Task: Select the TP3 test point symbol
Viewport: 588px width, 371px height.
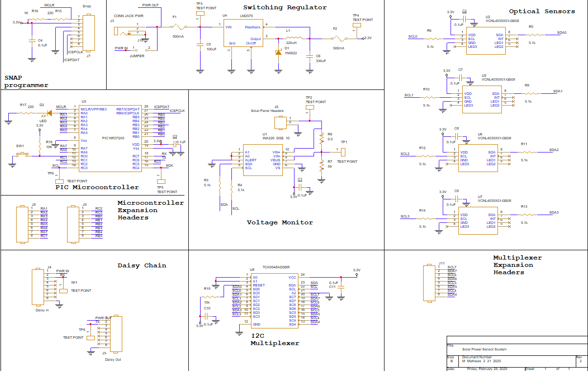Action: pos(200,14)
